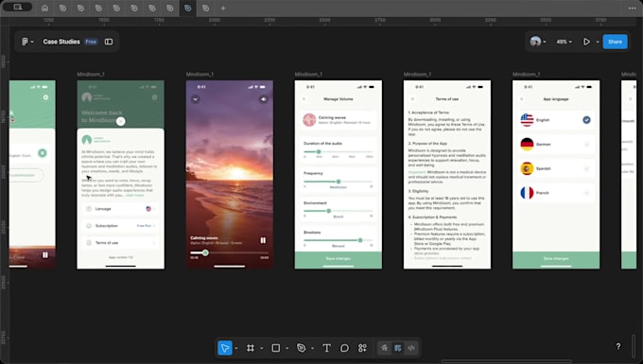Click the sunset player progress knob
Image resolution: width=643 pixels, height=364 pixels.
tap(205, 253)
